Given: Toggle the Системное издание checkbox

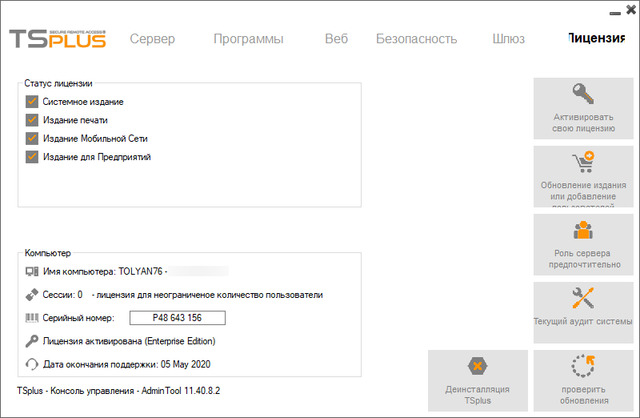Looking at the screenshot, I should (30, 102).
